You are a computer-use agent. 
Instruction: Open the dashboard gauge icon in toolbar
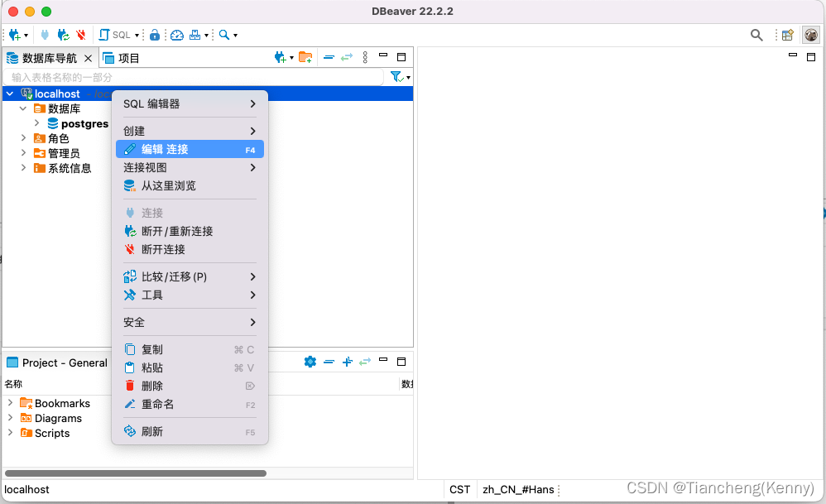coord(177,35)
